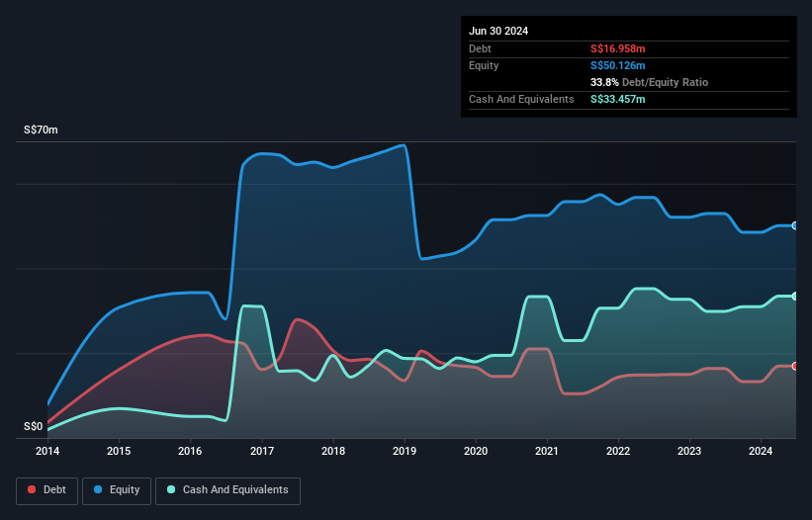Click the S$0 y-axis label
Image resolution: width=812 pixels, height=520 pixels.
[34, 426]
